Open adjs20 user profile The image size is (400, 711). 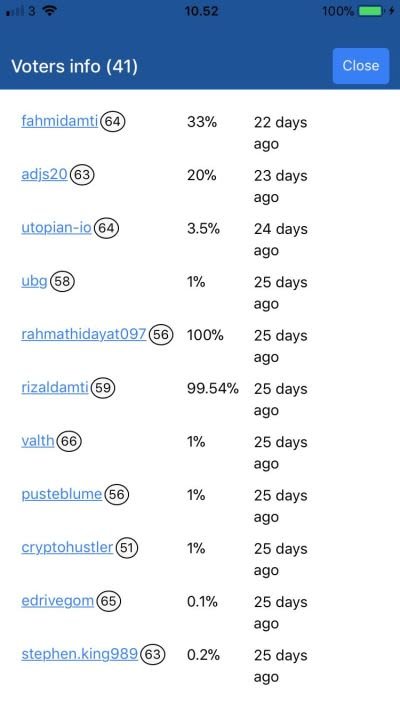pos(44,175)
